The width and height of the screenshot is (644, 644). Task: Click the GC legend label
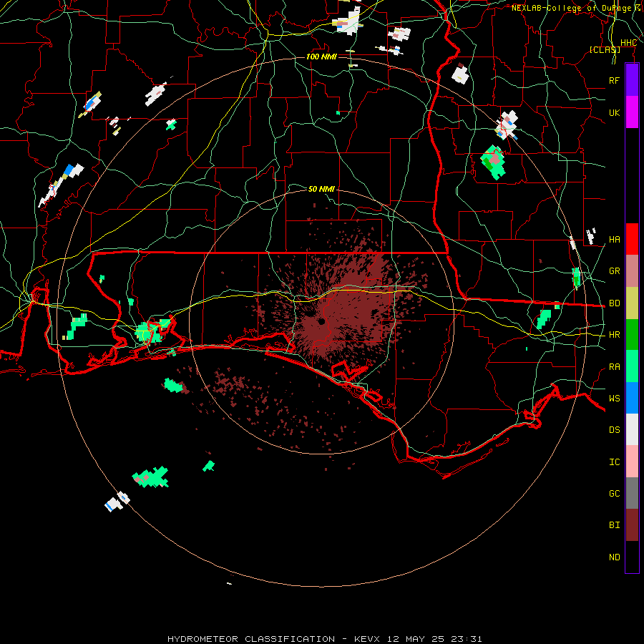click(x=614, y=493)
